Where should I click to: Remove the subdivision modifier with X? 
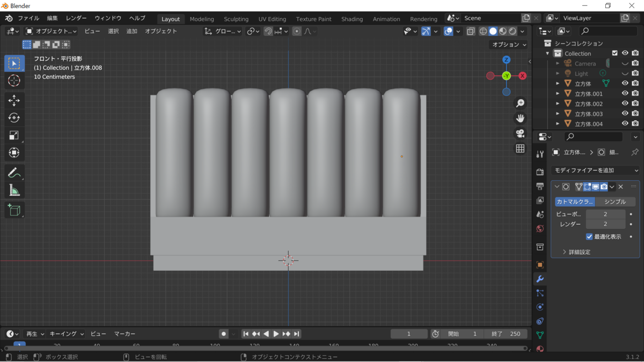(x=621, y=187)
